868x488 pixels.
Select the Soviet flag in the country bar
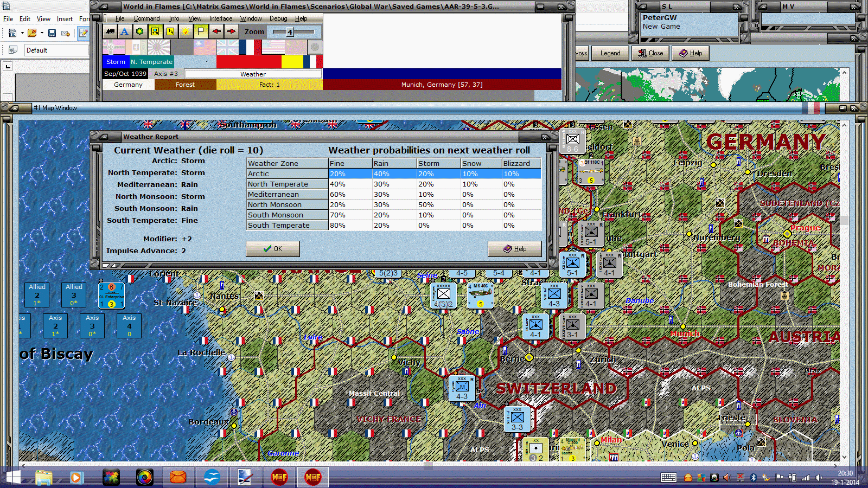(296, 47)
